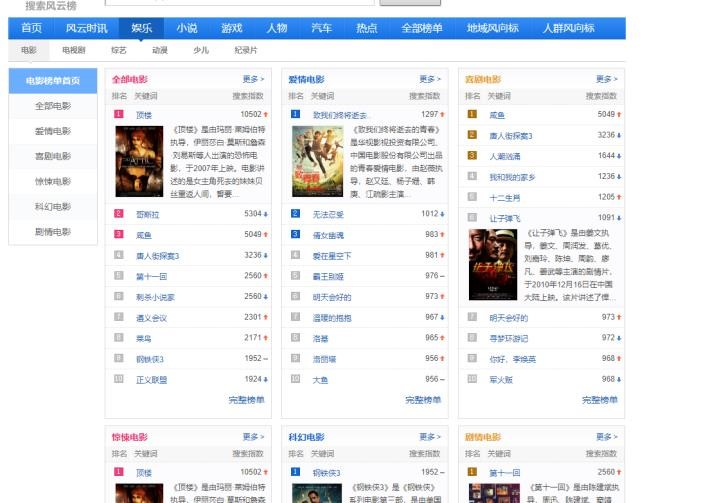The image size is (708, 503).
Task: Click the 致青春 poster in 爱情电影 panel
Action: (x=317, y=161)
